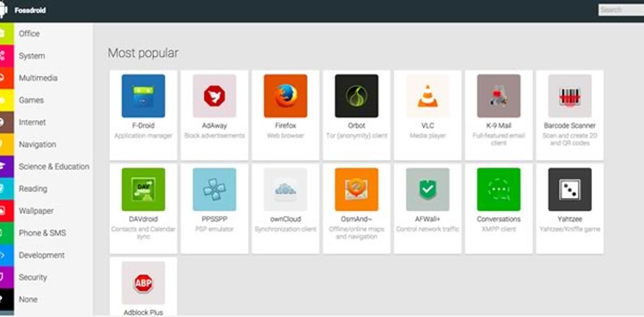This screenshot has width=644, height=317.
Task: Open the AFWall+ firewall app
Action: coord(427,189)
